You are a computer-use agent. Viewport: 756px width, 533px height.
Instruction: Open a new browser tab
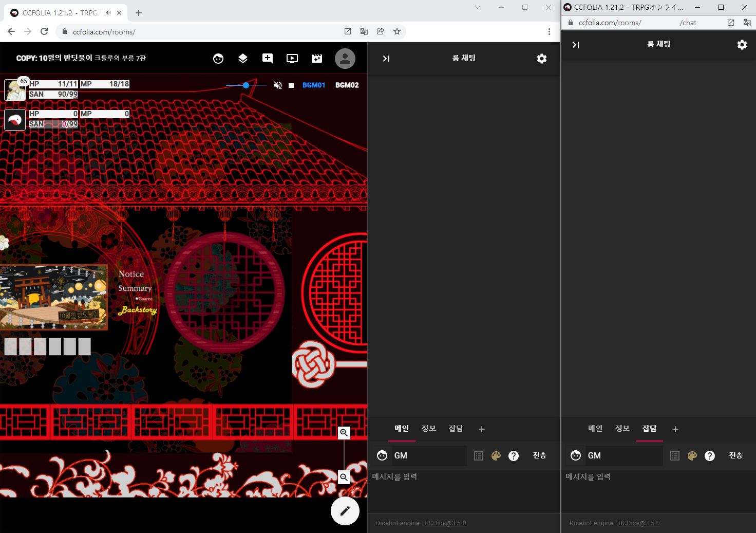139,13
